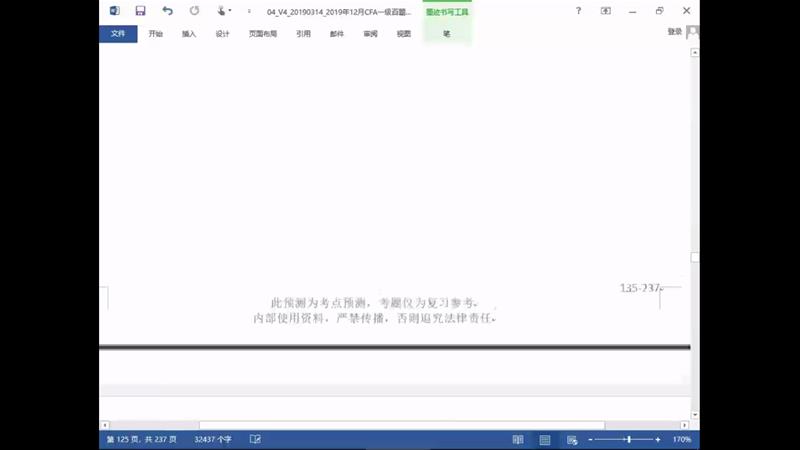
Task: Toggle touch/mouse mode icon
Action: [x=221, y=11]
